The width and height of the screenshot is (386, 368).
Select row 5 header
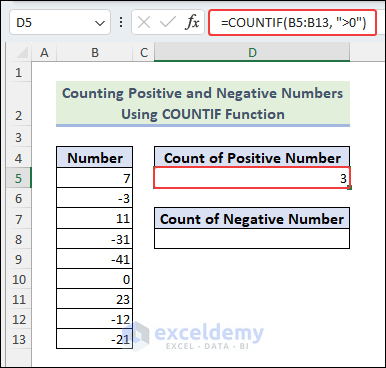[19, 178]
